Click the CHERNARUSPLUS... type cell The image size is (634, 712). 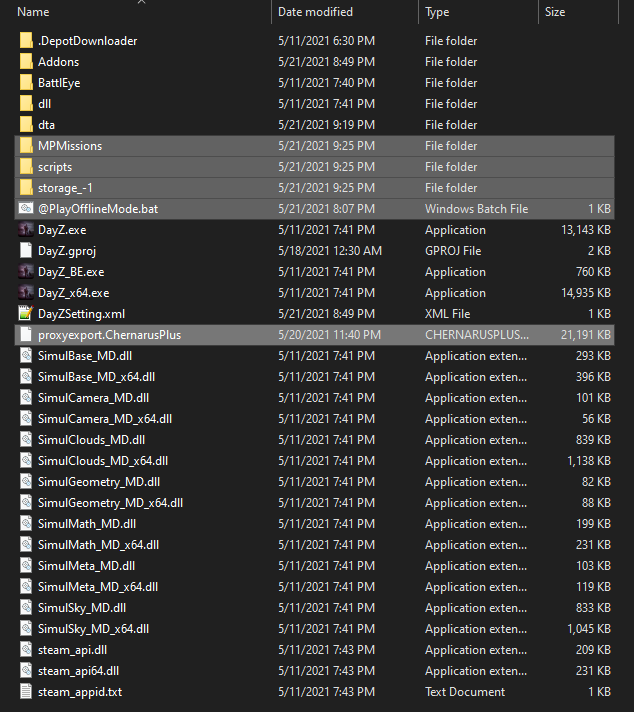476,335
